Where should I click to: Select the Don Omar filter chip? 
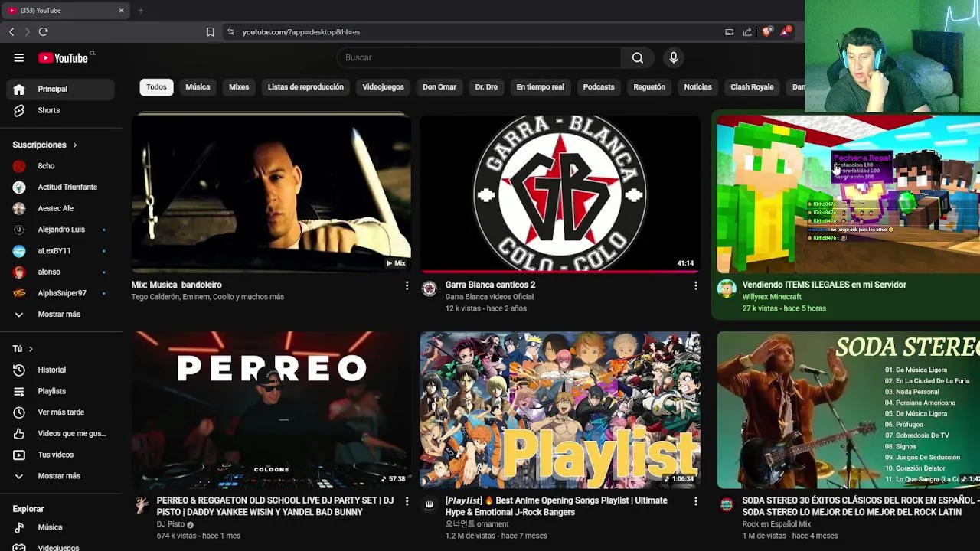pos(439,87)
